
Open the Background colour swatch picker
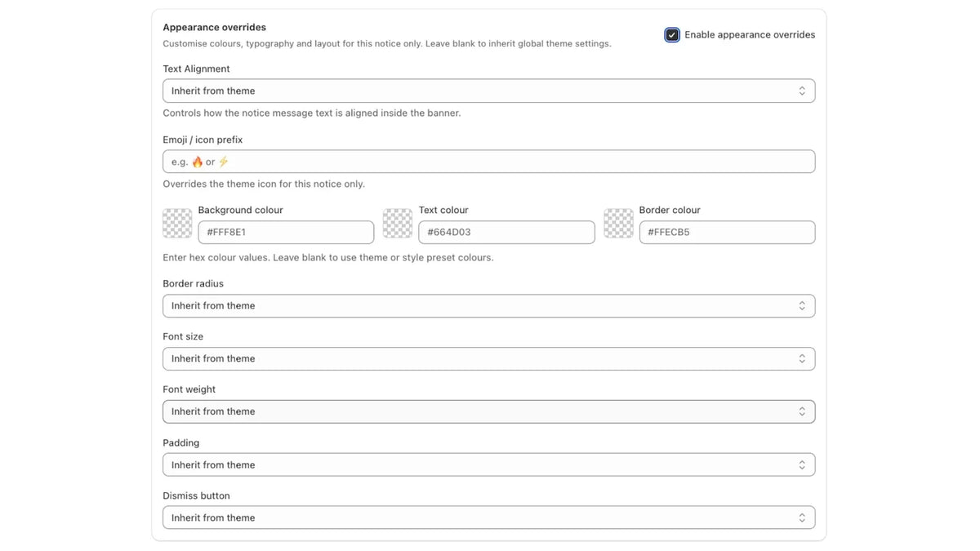tap(177, 224)
